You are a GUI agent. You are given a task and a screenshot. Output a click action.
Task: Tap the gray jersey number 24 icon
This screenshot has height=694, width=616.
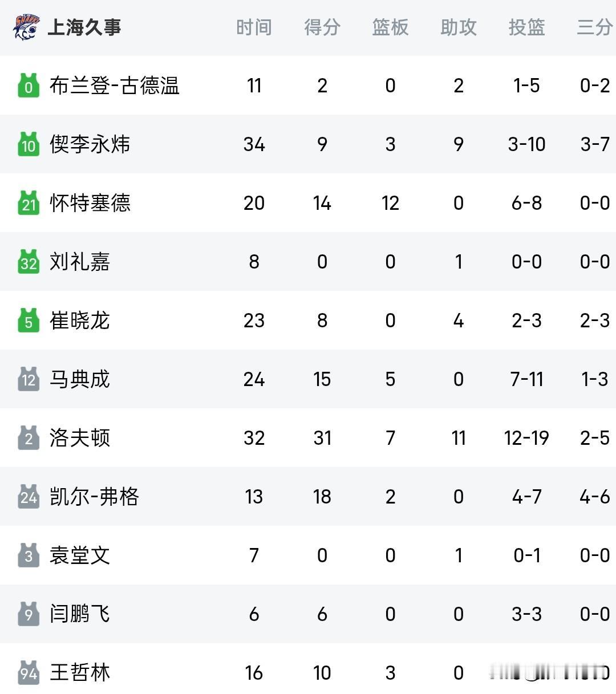(x=29, y=497)
